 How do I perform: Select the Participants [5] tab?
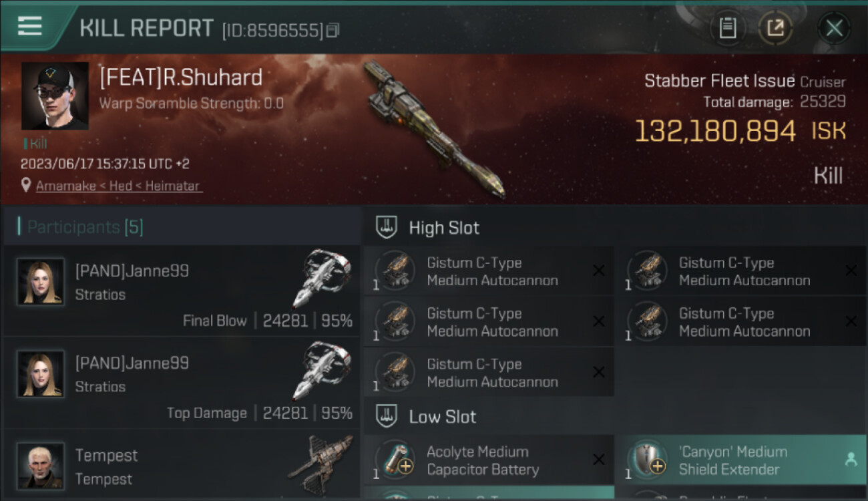[x=85, y=227]
